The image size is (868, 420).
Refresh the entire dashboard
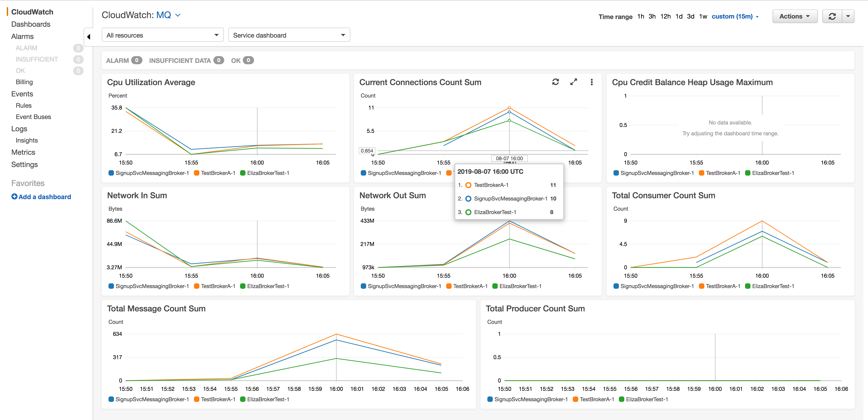tap(832, 16)
